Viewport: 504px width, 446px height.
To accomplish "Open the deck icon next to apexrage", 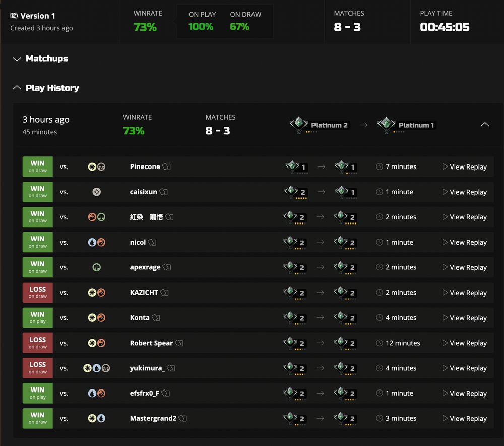I will (167, 267).
